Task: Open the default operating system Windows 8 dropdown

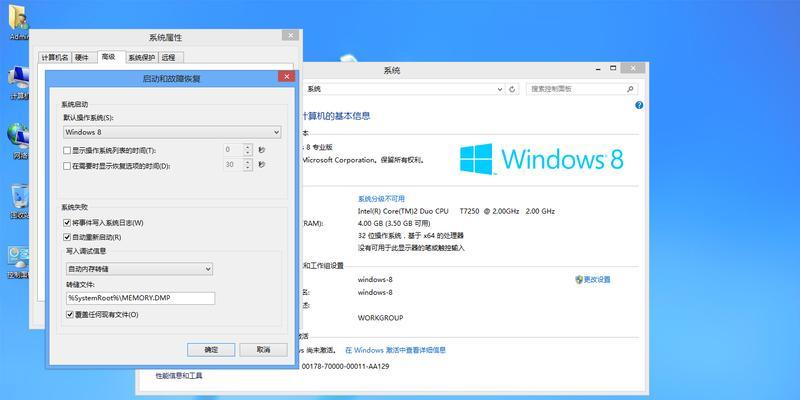Action: [x=172, y=132]
